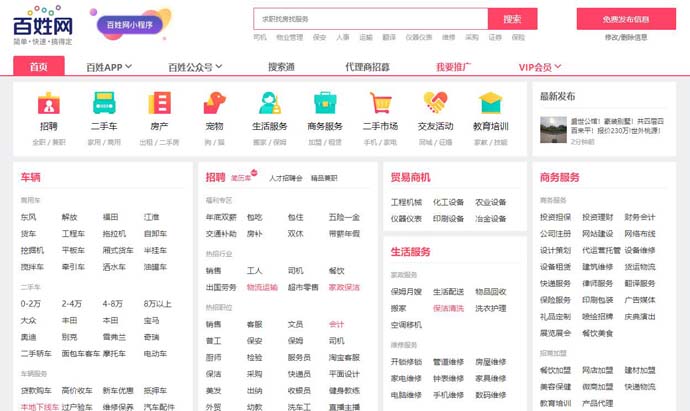
Task: Select the 二手市场 shopping cart icon
Action: coord(380,103)
